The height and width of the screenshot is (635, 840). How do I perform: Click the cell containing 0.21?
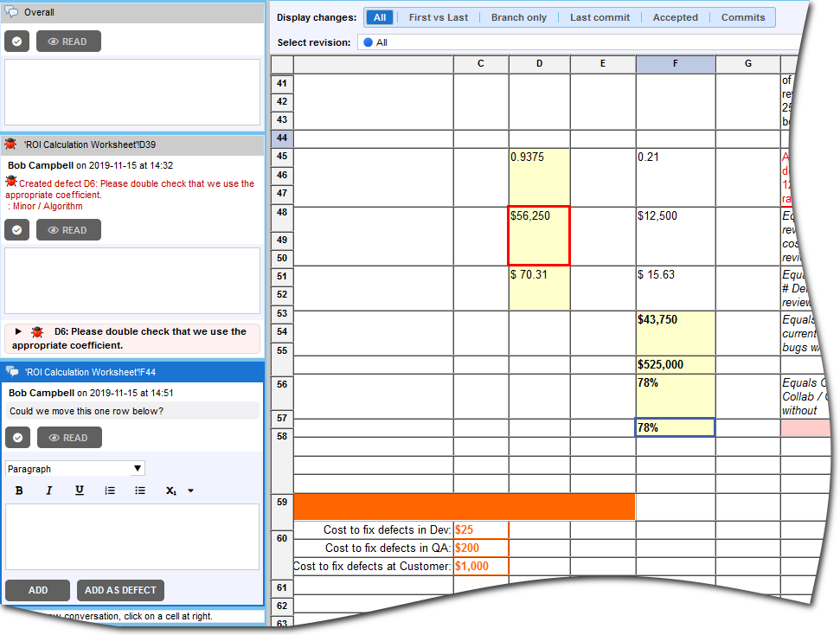[676, 177]
